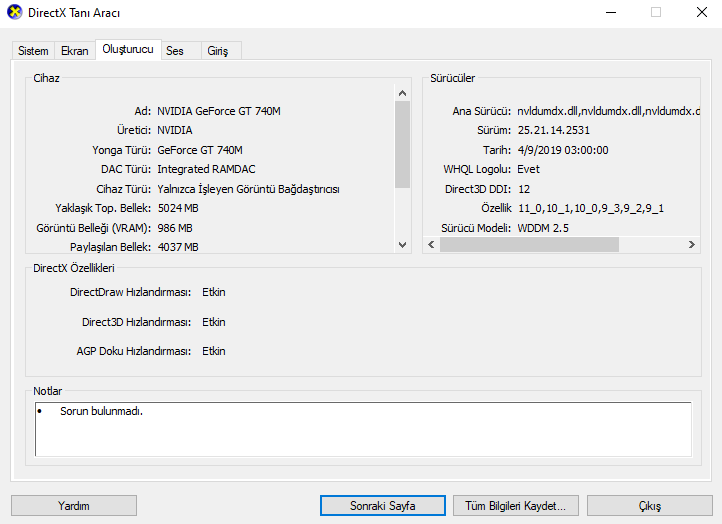Click the date 4/9/2019 03:00:00
The image size is (722, 524).
[563, 150]
